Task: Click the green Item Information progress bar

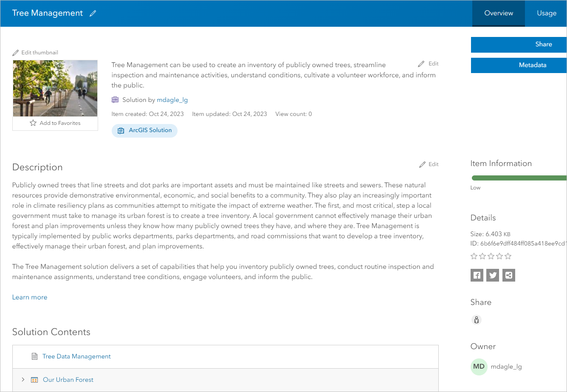Action: [519, 178]
